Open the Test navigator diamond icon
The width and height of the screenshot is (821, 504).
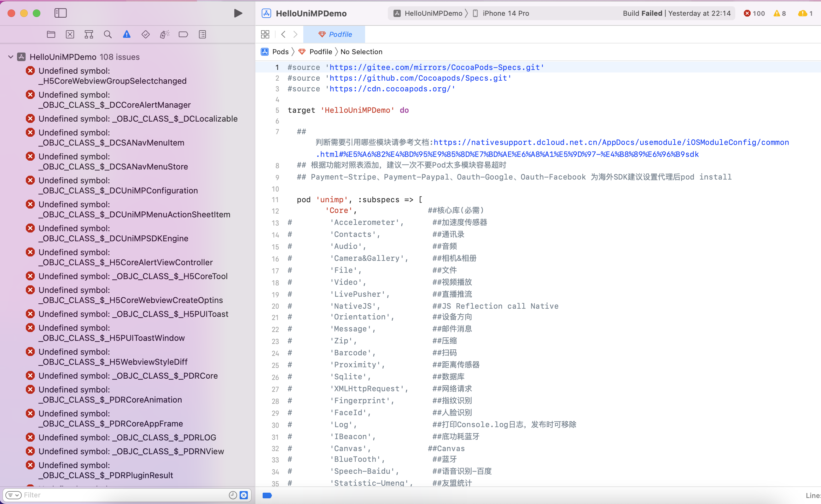click(145, 34)
